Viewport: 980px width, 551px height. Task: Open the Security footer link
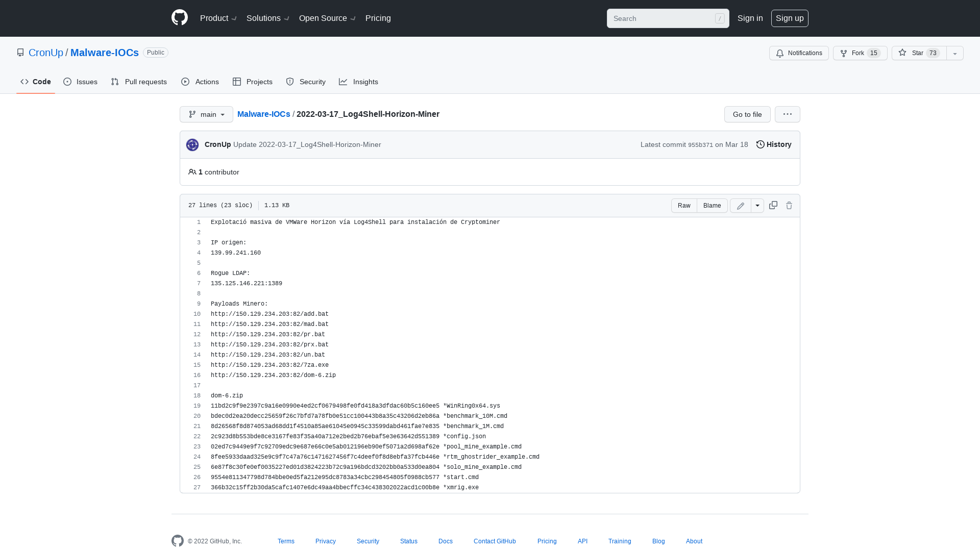(x=368, y=541)
